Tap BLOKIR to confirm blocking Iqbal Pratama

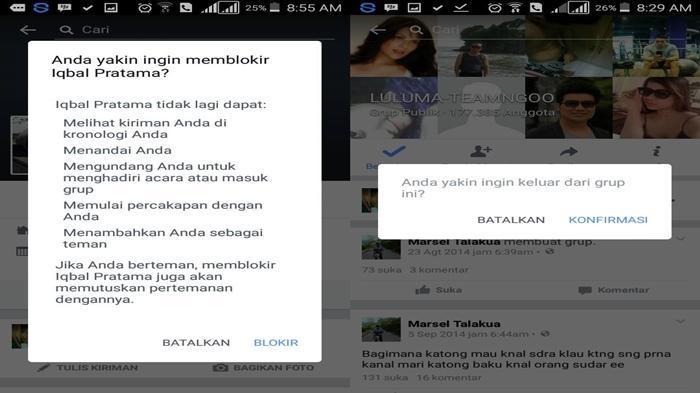pyautogui.click(x=275, y=343)
